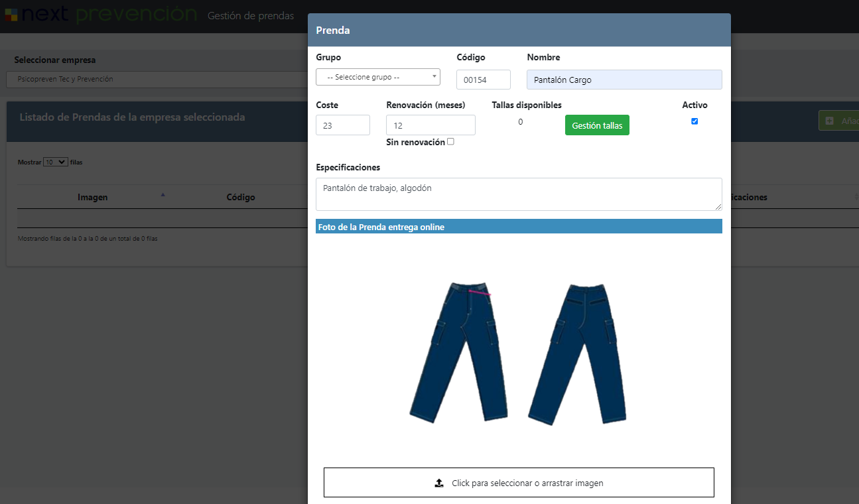Click the upload icon in the image drop zone
The image size is (859, 504).
[439, 483]
